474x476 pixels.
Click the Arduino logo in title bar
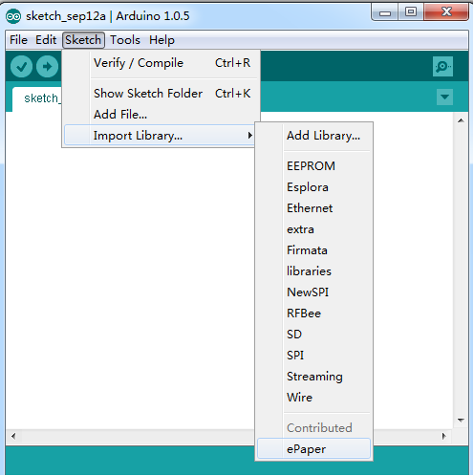coord(13,16)
